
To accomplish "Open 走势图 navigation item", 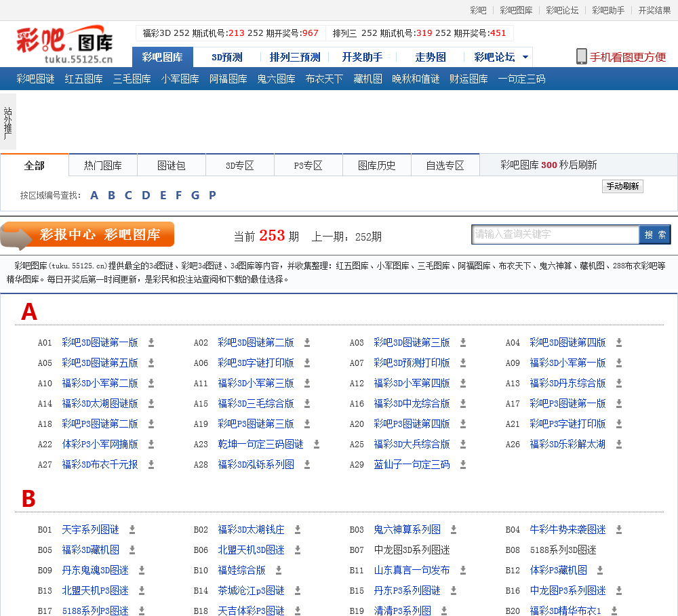I will click(x=431, y=57).
